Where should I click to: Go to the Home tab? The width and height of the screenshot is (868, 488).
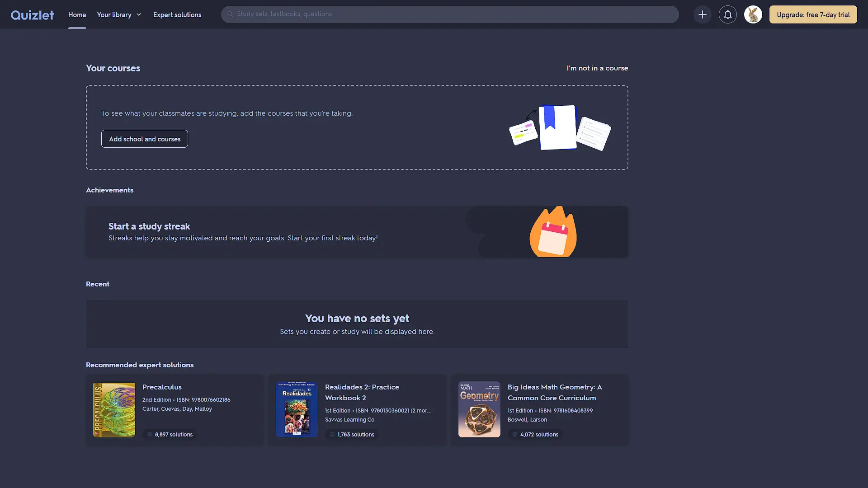[x=77, y=15]
